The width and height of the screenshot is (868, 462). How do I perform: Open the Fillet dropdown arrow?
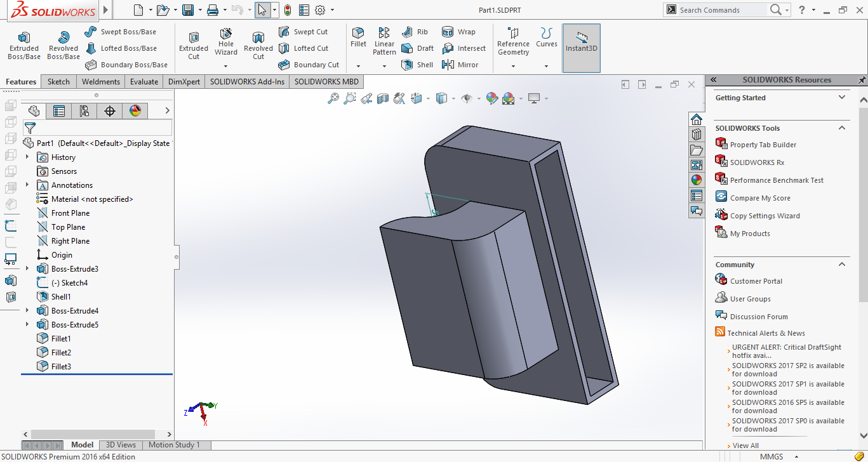(x=358, y=66)
